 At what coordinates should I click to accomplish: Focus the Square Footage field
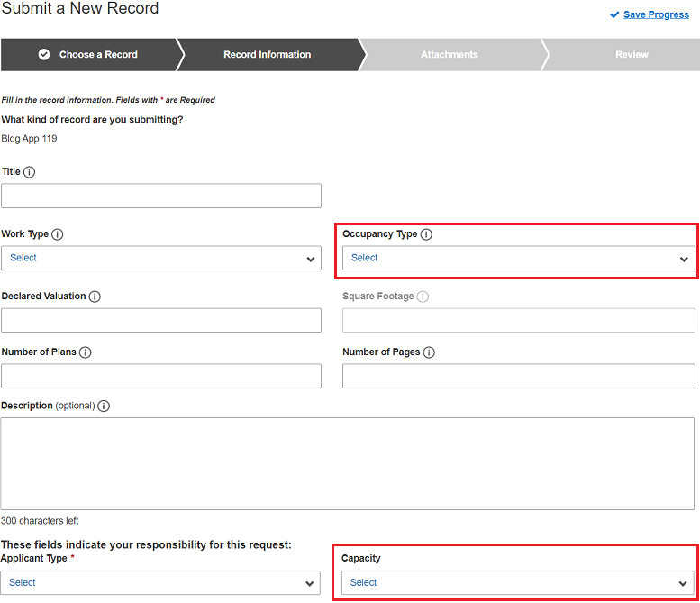click(x=519, y=320)
